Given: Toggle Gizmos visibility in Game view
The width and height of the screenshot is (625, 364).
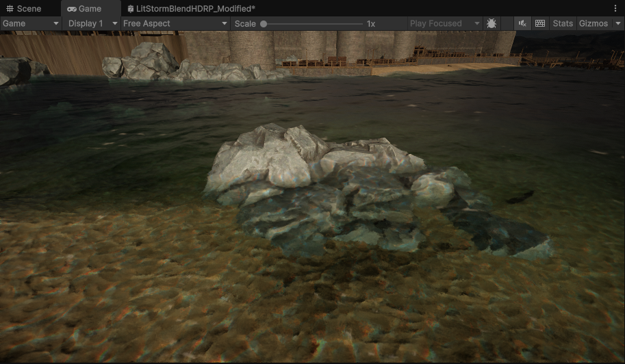Looking at the screenshot, I should point(591,23).
